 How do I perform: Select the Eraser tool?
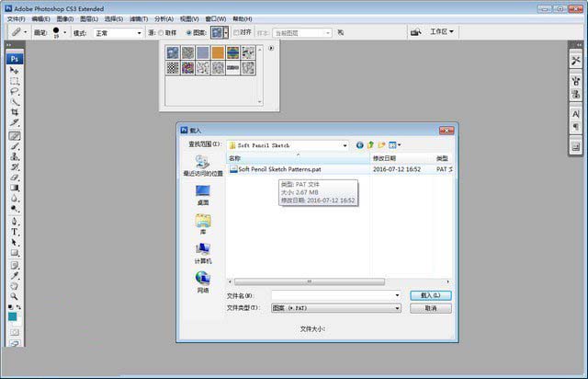[15, 178]
